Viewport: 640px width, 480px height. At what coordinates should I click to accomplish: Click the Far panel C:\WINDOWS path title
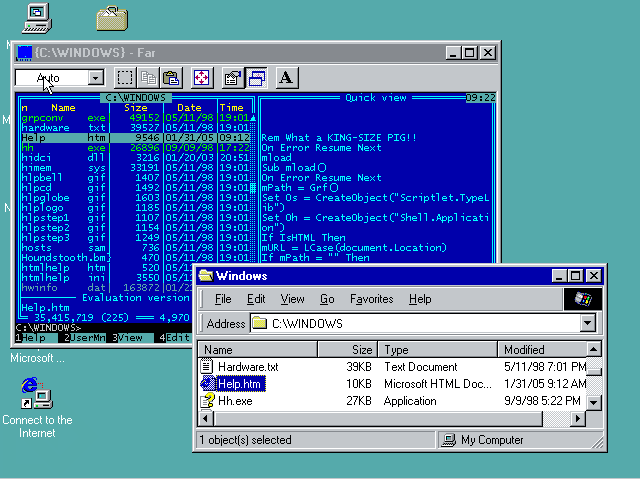[x=136, y=98]
